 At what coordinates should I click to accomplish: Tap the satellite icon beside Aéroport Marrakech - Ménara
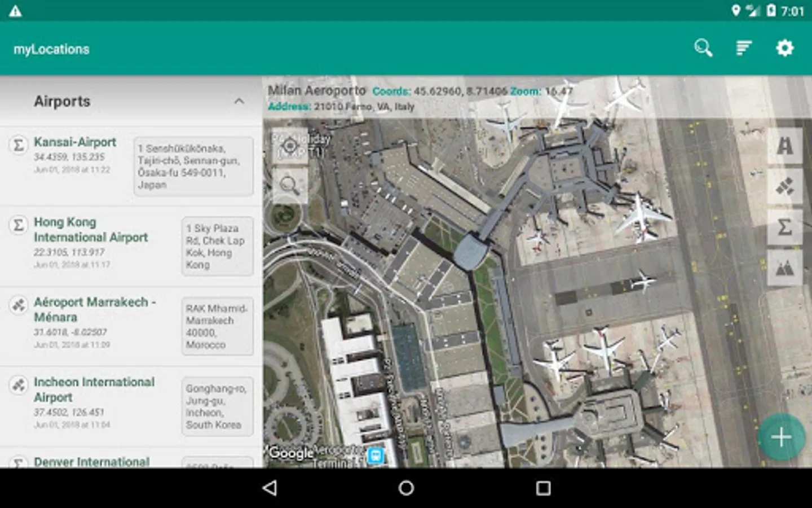[19, 305]
